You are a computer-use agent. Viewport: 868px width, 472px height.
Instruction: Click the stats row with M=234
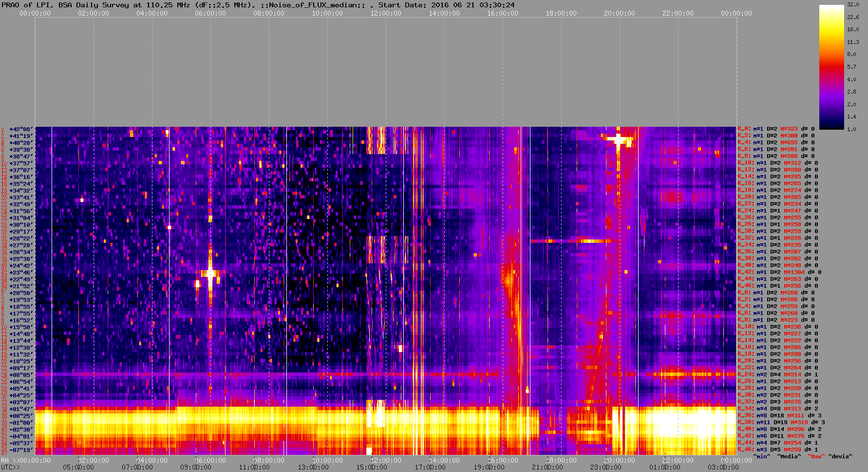point(777,204)
